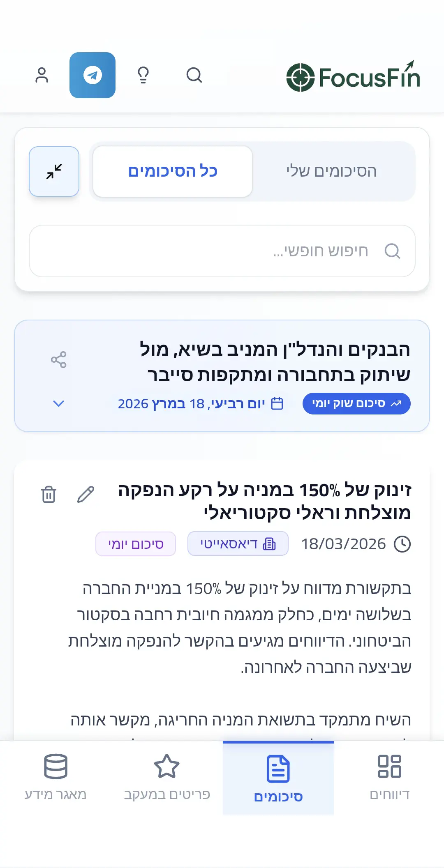
Task: Click the header search magnifier icon
Action: pos(194,75)
